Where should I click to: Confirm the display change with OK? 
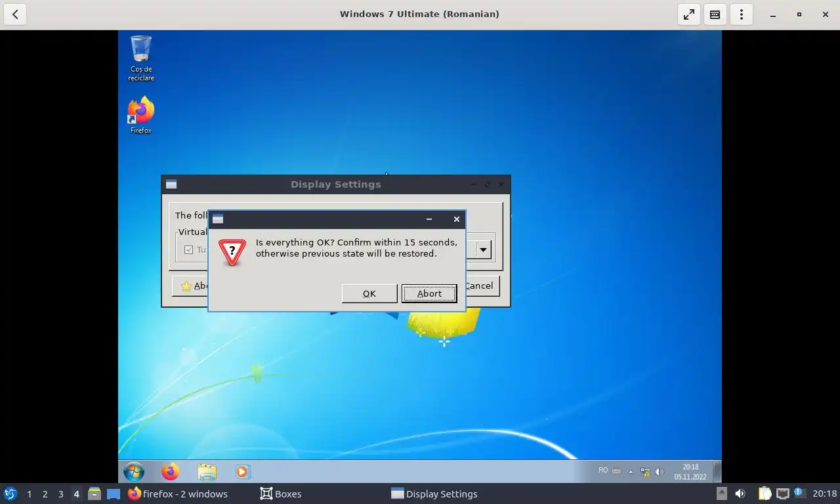click(x=369, y=293)
